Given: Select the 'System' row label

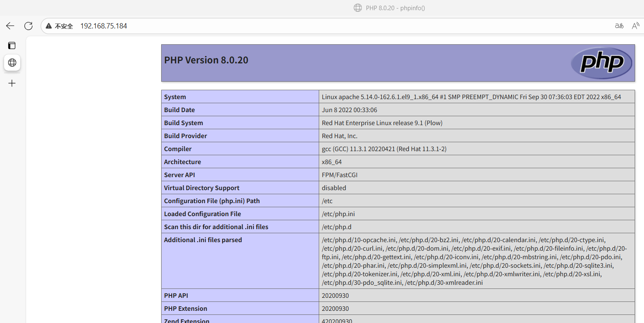Looking at the screenshot, I should click(x=175, y=97).
